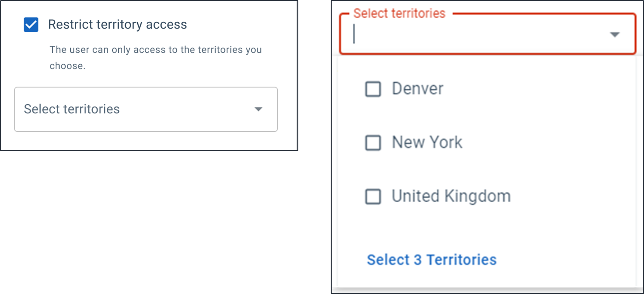
Task: Click the red Select territories field label
Action: 398,13
